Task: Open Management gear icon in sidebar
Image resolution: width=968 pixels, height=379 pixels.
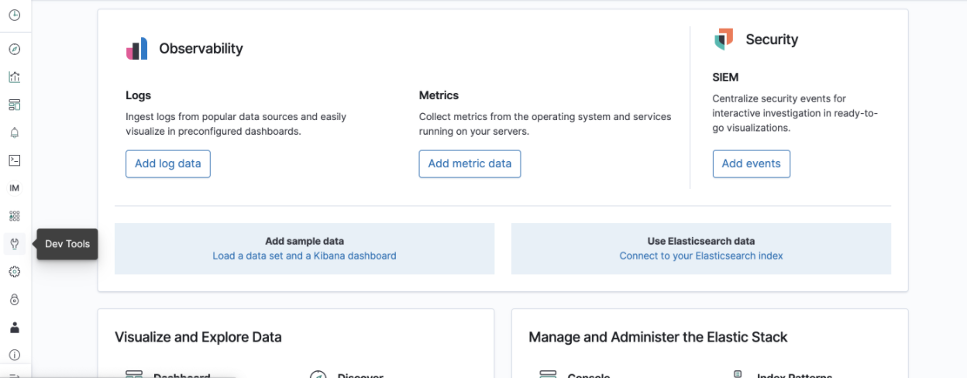Action: click(x=15, y=272)
